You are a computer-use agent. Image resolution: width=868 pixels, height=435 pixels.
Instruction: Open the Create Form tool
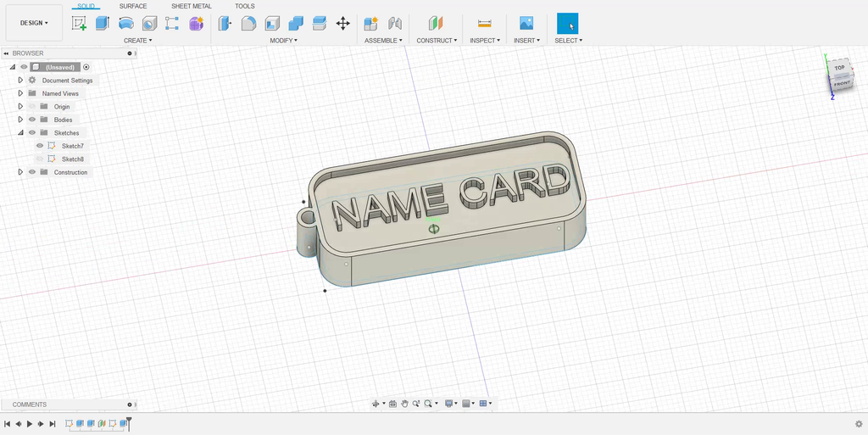[196, 23]
